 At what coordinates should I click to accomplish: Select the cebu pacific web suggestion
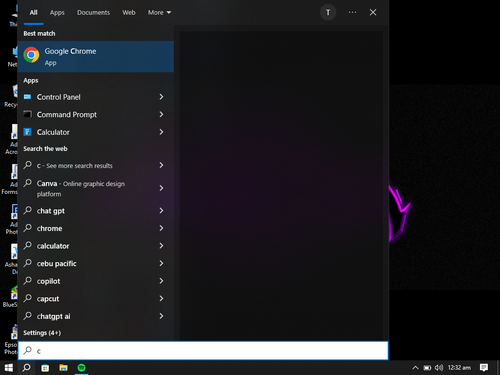[96, 264]
